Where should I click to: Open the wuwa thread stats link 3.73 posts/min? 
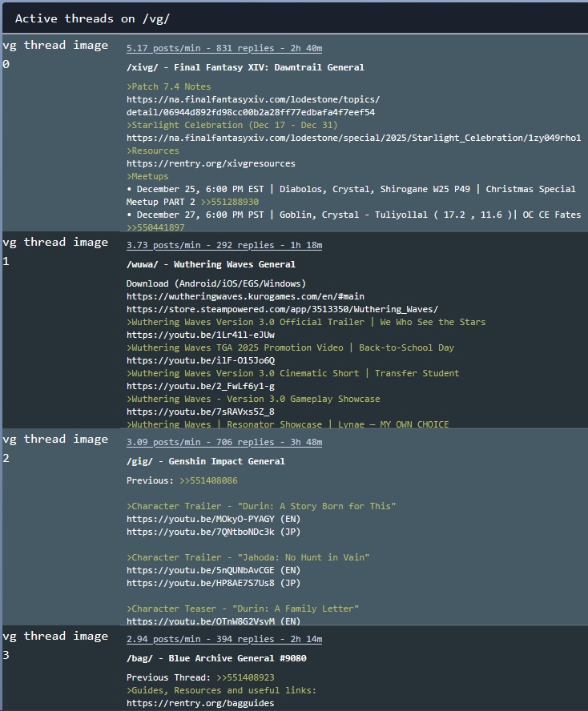click(224, 245)
